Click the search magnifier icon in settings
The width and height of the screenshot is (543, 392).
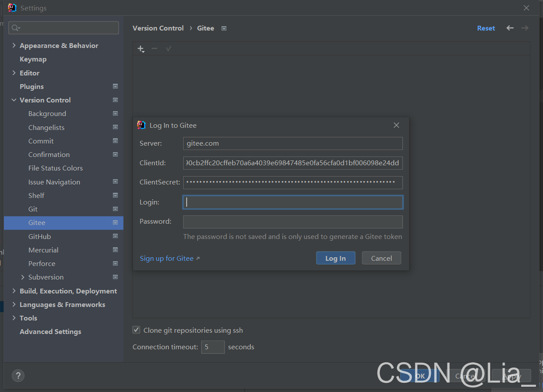point(16,28)
